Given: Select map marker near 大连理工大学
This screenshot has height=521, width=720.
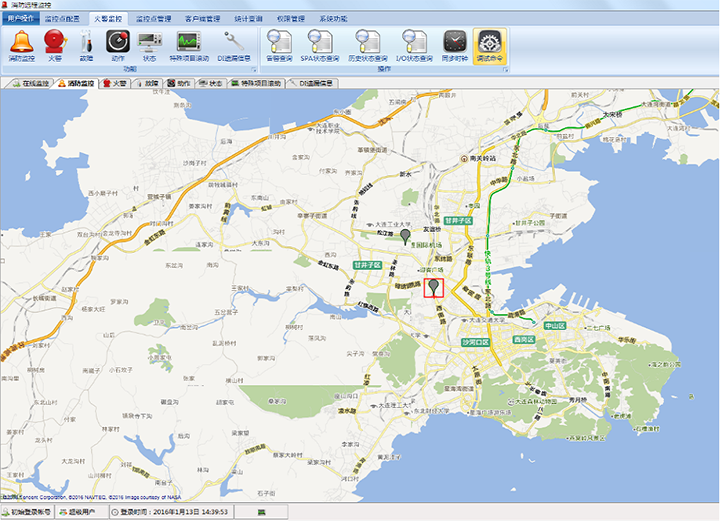Looking at the screenshot, I should pyautogui.click(x=405, y=235).
